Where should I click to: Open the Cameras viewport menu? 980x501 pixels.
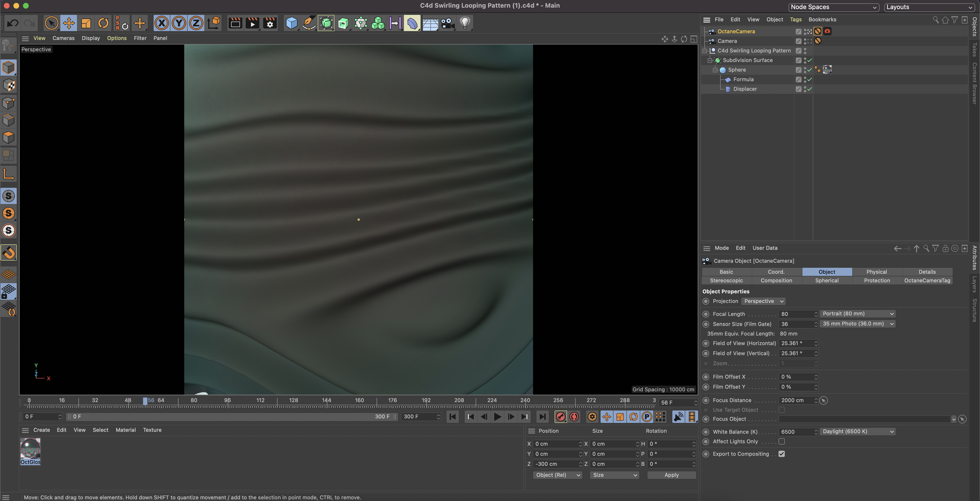tap(63, 38)
